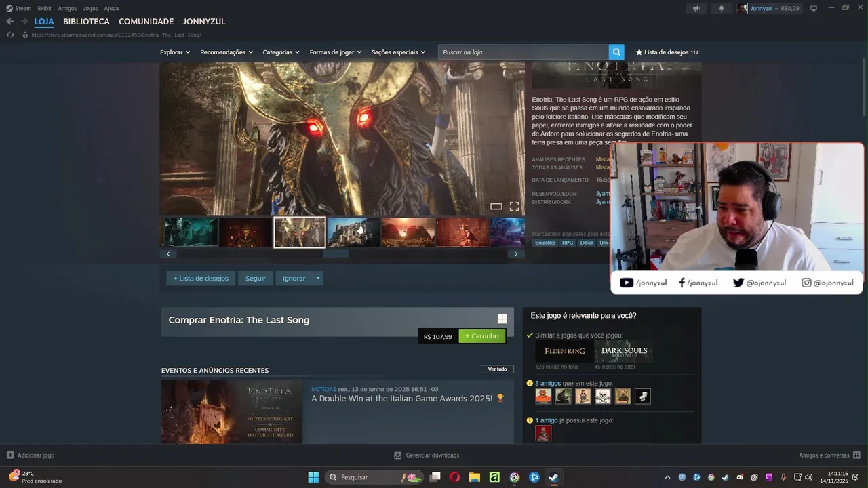Switch the trailer to theater mode icon
Image resolution: width=868 pixels, height=488 pixels.
point(496,207)
